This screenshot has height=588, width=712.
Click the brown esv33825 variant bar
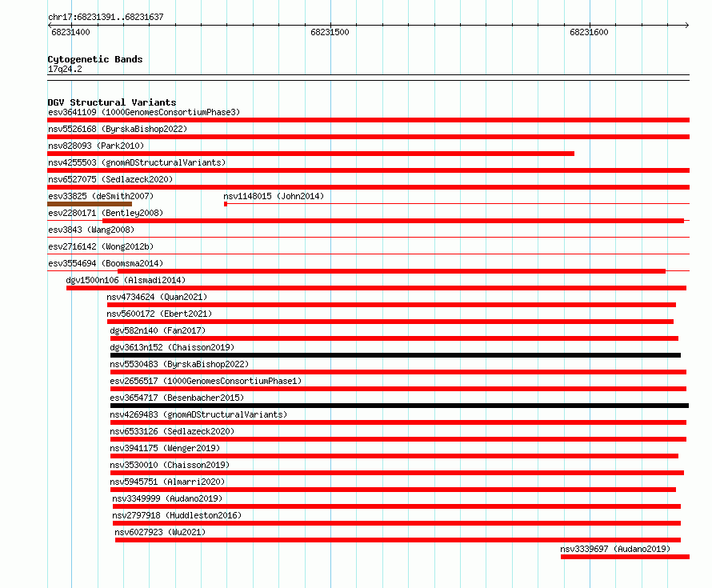(90, 204)
